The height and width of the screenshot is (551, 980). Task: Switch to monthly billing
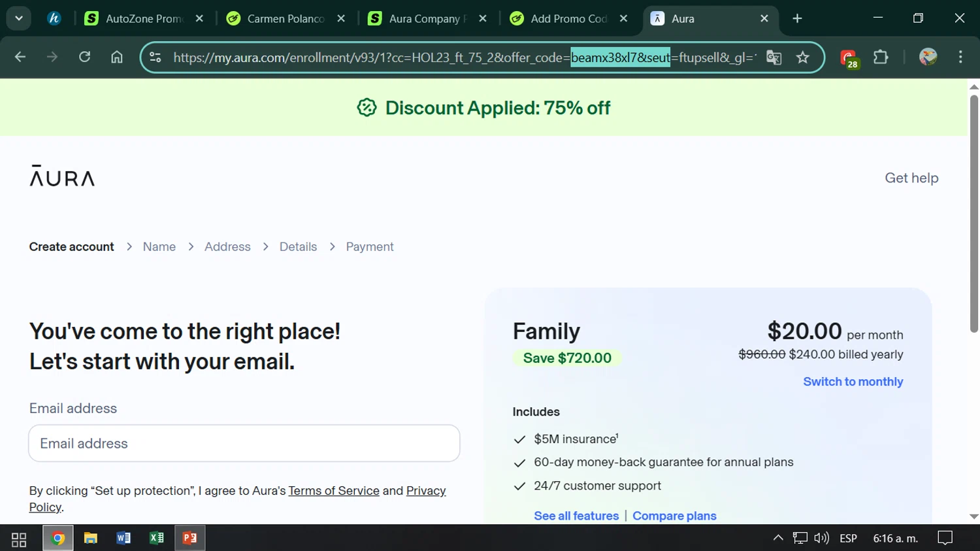(853, 382)
